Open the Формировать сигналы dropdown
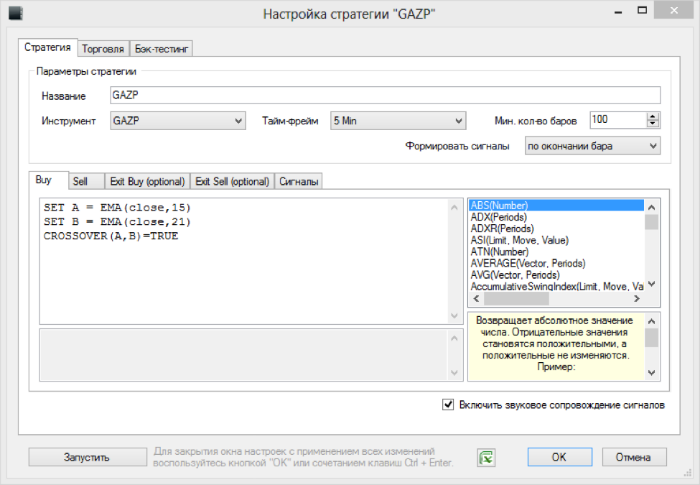This screenshot has width=700, height=485. tap(592, 146)
